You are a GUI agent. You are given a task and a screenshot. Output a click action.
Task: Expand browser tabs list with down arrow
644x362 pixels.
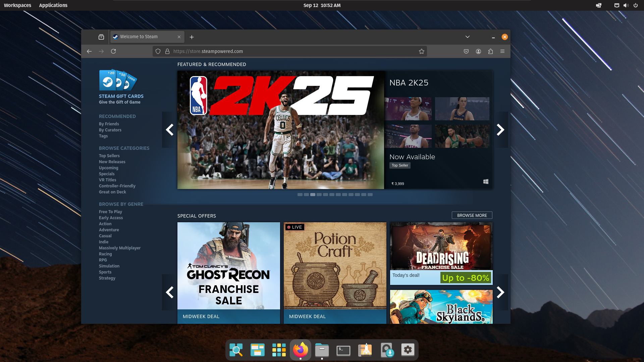(468, 37)
